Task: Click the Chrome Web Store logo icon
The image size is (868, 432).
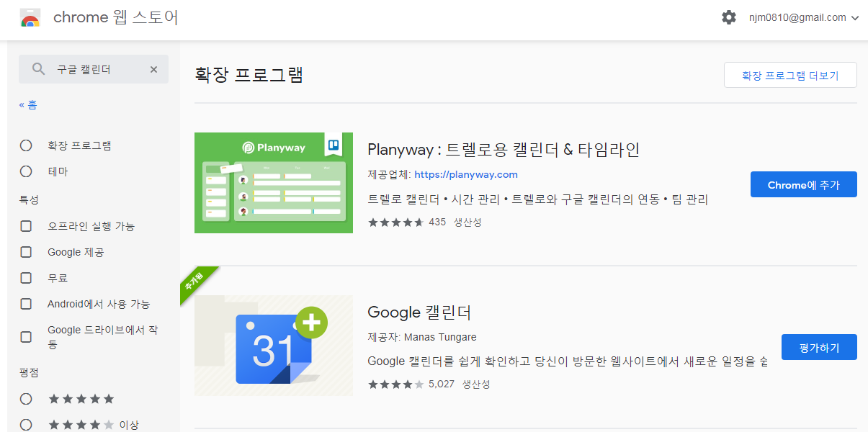Action: point(30,18)
